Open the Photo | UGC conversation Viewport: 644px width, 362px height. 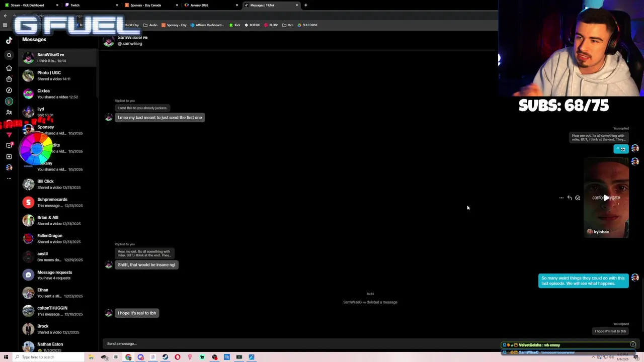[x=58, y=76]
